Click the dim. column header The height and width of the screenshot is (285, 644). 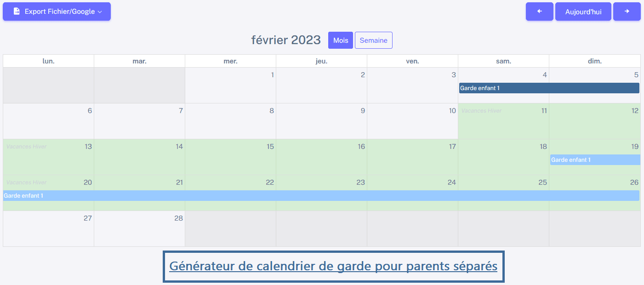coord(594,61)
